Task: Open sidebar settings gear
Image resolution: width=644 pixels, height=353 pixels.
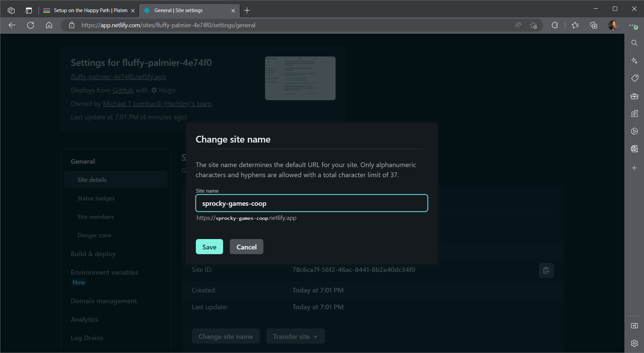Action: click(x=634, y=343)
